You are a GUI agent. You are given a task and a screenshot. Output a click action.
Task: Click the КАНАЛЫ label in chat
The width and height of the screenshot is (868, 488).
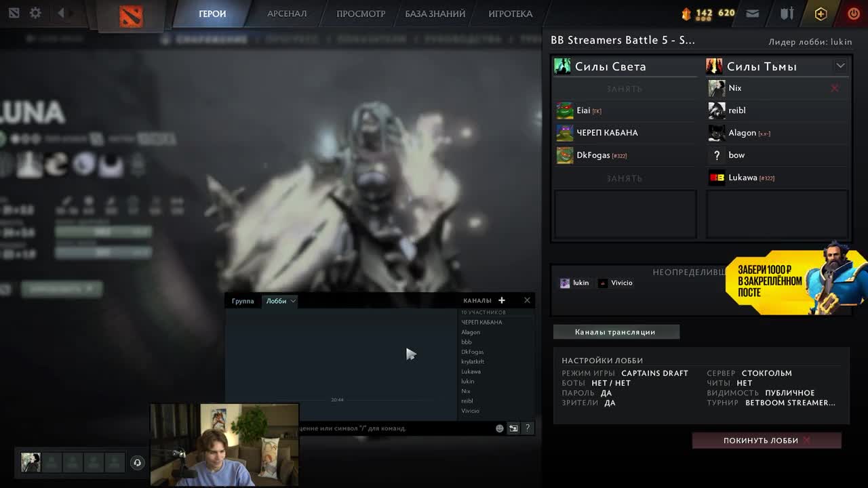click(x=477, y=300)
